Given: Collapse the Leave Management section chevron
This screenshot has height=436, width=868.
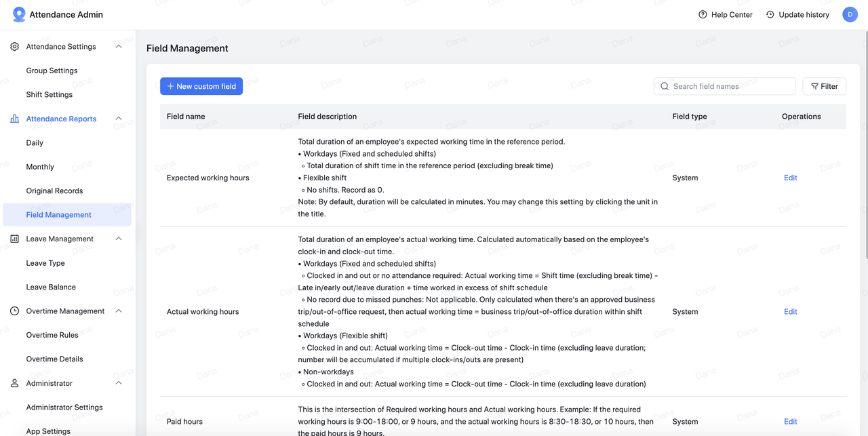Looking at the screenshot, I should pos(119,239).
